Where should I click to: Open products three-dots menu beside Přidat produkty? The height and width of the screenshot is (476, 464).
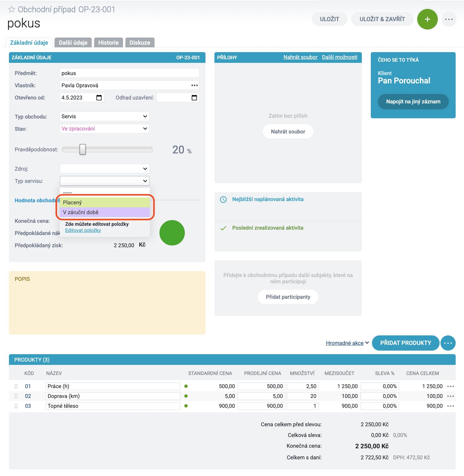[448, 343]
